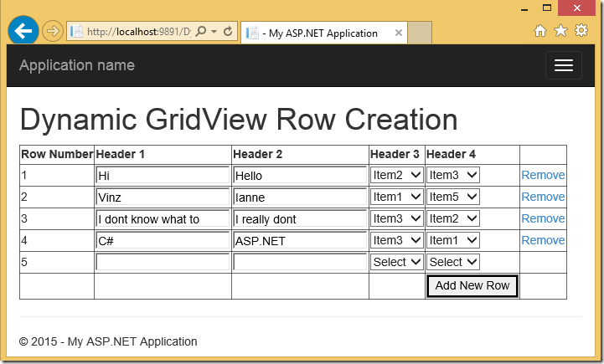Image resolution: width=604 pixels, height=364 pixels.
Task: Click row number 1 cell
Action: [x=57, y=176]
